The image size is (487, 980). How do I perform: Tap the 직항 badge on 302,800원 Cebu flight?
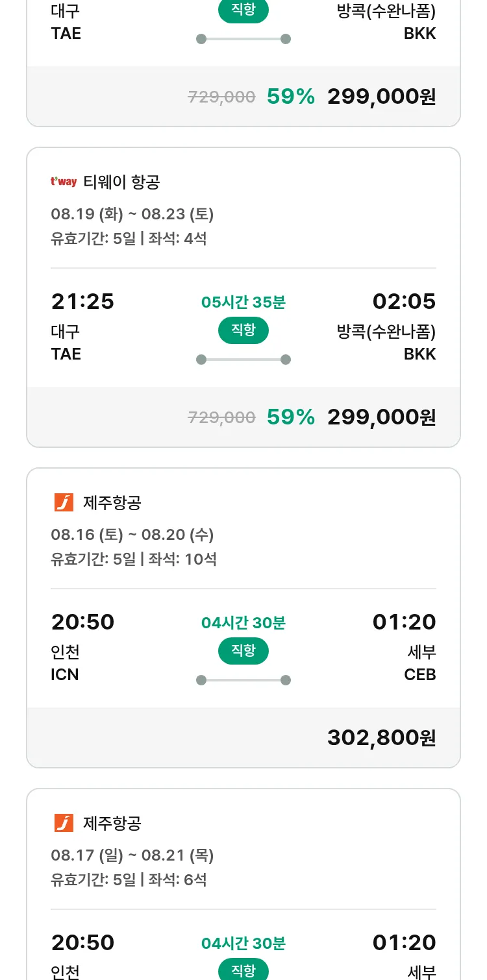click(x=243, y=651)
